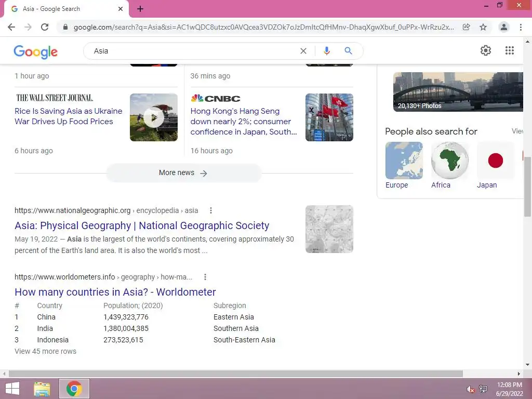
Task: Expand View 45 more rows
Action: tap(46, 352)
